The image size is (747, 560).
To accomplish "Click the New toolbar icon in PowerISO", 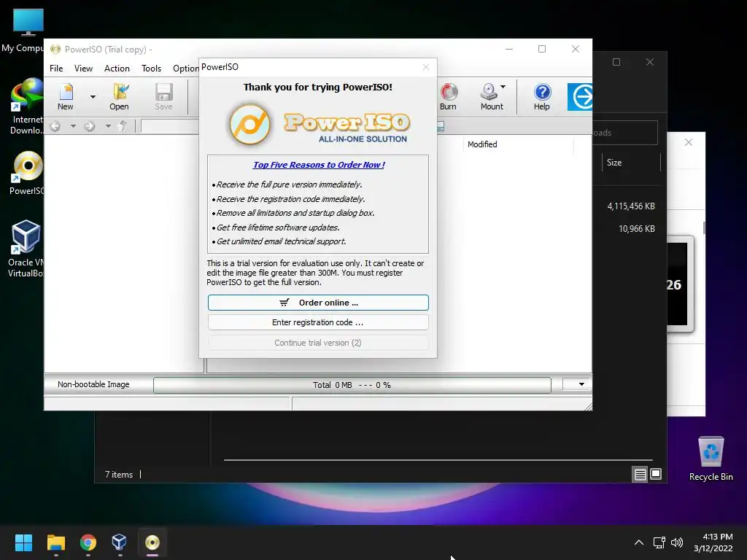I will 66,97.
